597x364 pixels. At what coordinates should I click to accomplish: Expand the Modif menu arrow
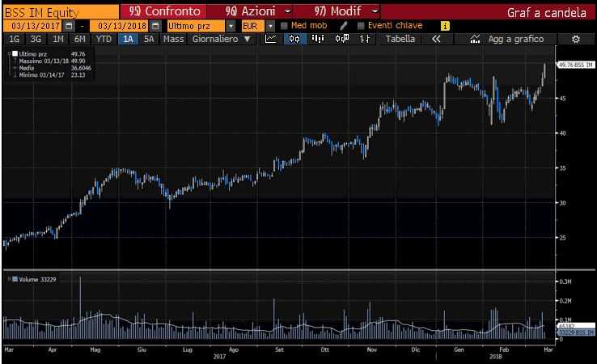pos(375,11)
